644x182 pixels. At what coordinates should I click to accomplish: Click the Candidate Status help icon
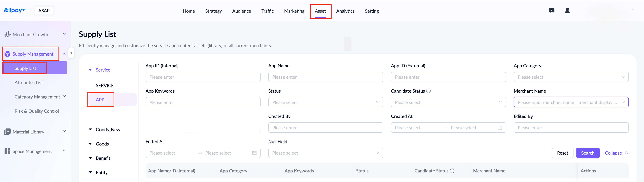428,91
